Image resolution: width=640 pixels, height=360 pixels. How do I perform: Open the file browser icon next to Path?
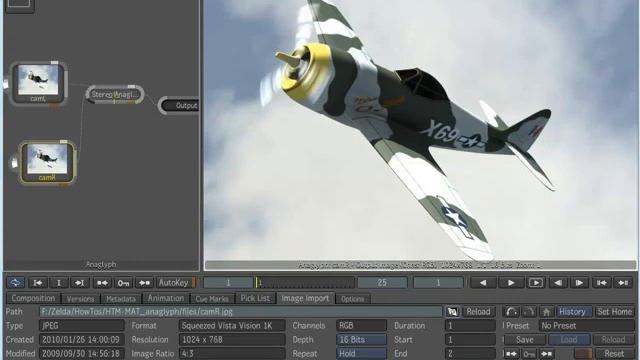tap(452, 312)
